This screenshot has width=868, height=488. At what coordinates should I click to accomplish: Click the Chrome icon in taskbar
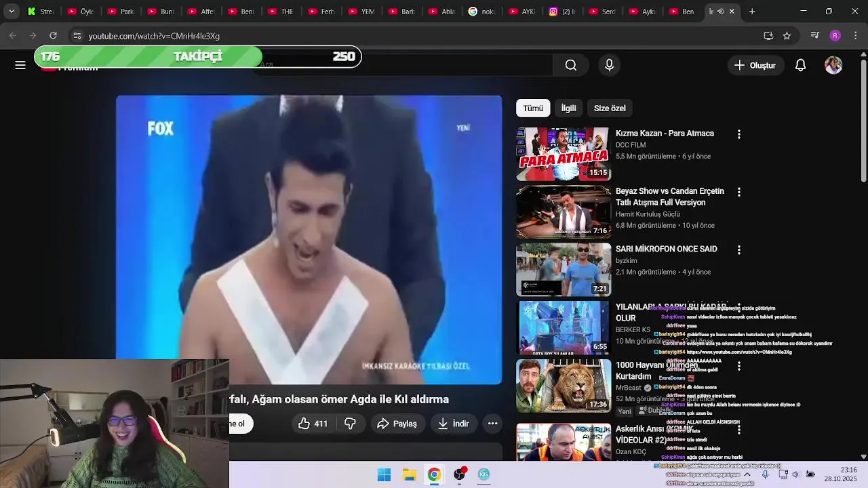(434, 474)
